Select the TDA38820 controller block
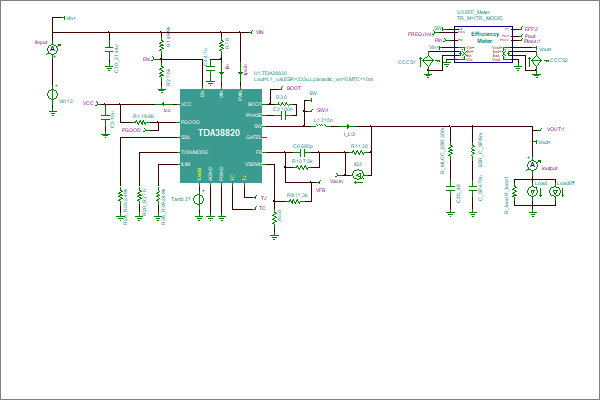Screen dimensions: 600x400 221,136
